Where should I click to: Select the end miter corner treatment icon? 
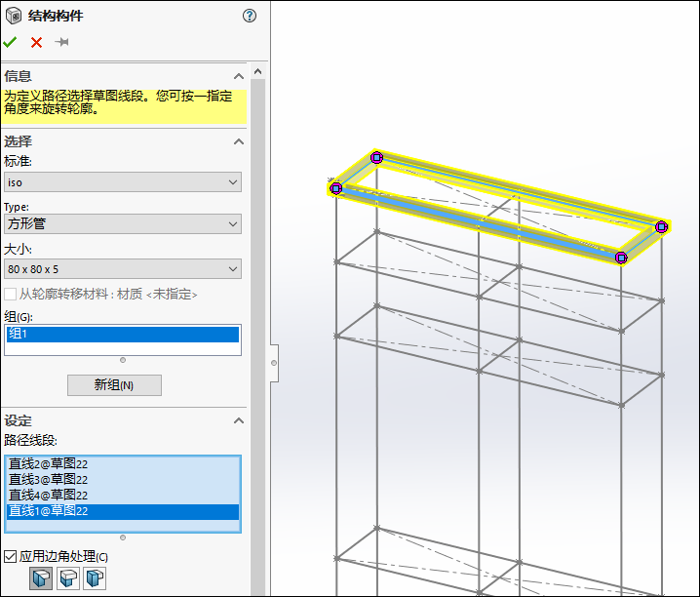pyautogui.click(x=41, y=578)
